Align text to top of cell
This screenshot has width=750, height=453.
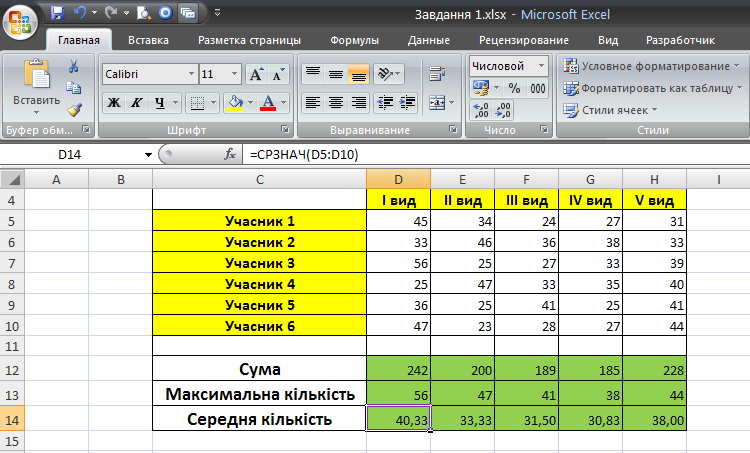point(313,74)
